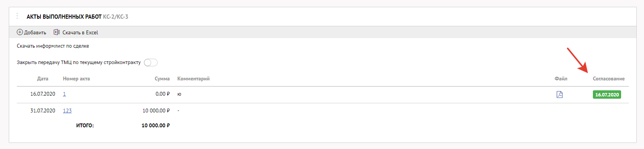Click the ИТОГО total 10 000.00 ₽
Image resolution: width=644 pixels, height=149 pixels.
point(156,125)
